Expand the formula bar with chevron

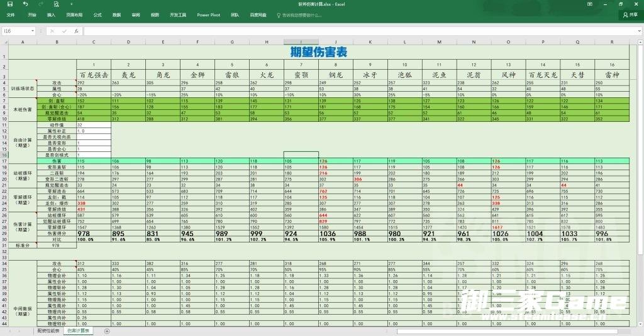(x=638, y=31)
